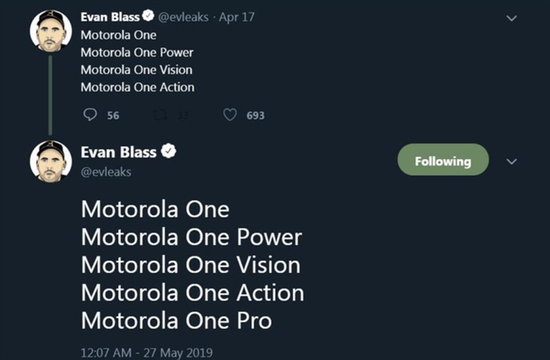Click the @evleaks handle under the large name
The width and height of the screenshot is (550, 360).
[x=106, y=172]
